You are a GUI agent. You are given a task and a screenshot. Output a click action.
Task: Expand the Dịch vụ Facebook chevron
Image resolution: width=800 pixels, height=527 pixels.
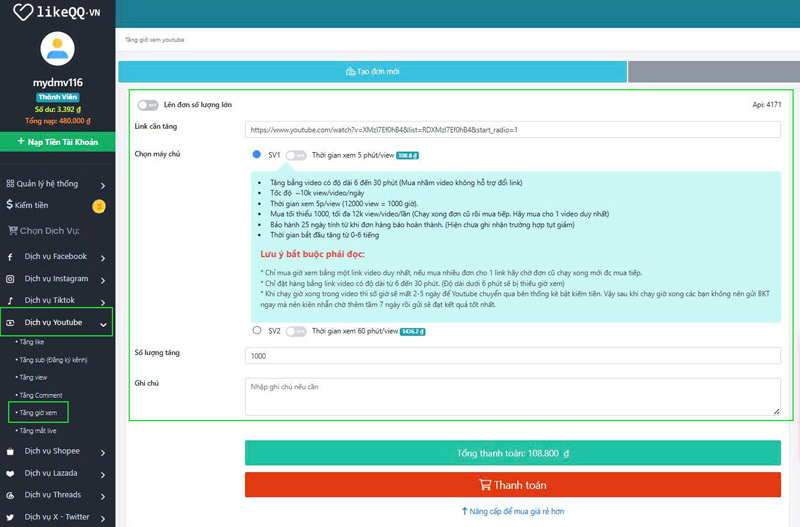103,258
